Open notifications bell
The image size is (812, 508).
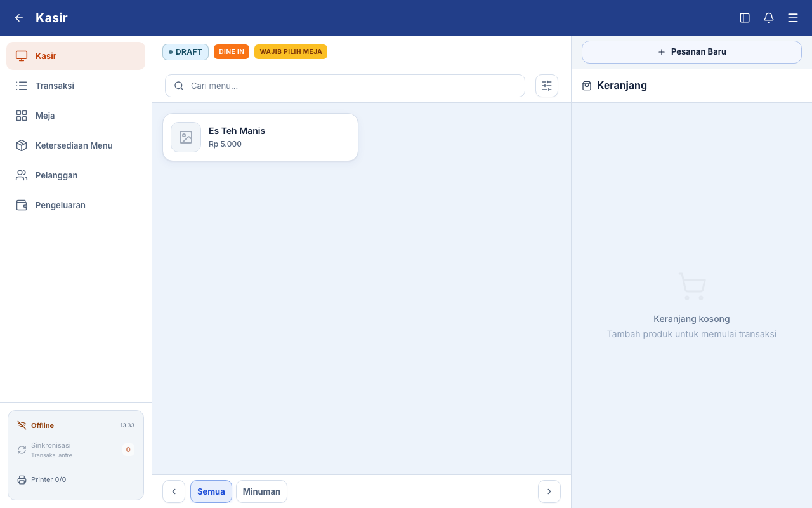pyautogui.click(x=769, y=18)
